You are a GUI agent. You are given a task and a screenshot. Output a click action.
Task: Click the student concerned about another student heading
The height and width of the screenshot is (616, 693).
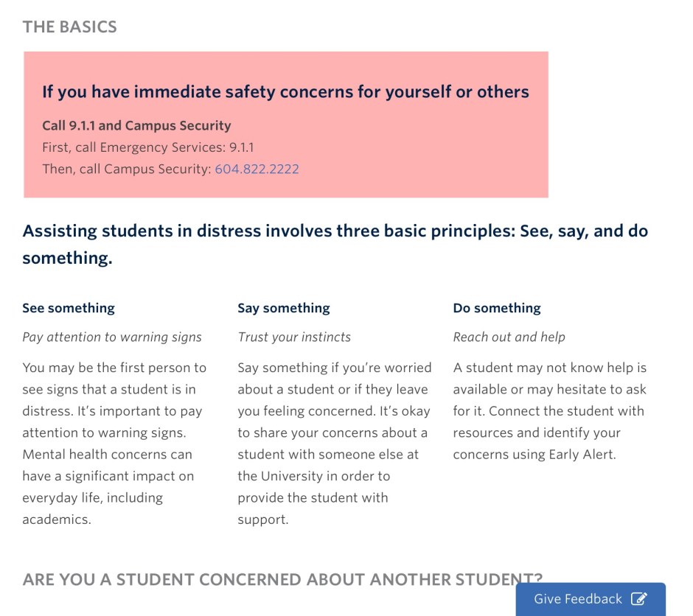(x=269, y=578)
